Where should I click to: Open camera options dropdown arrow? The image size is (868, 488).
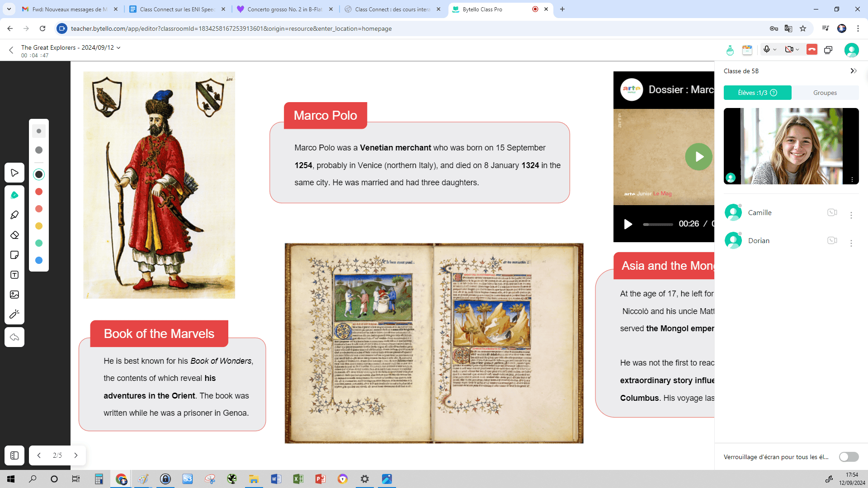point(797,50)
